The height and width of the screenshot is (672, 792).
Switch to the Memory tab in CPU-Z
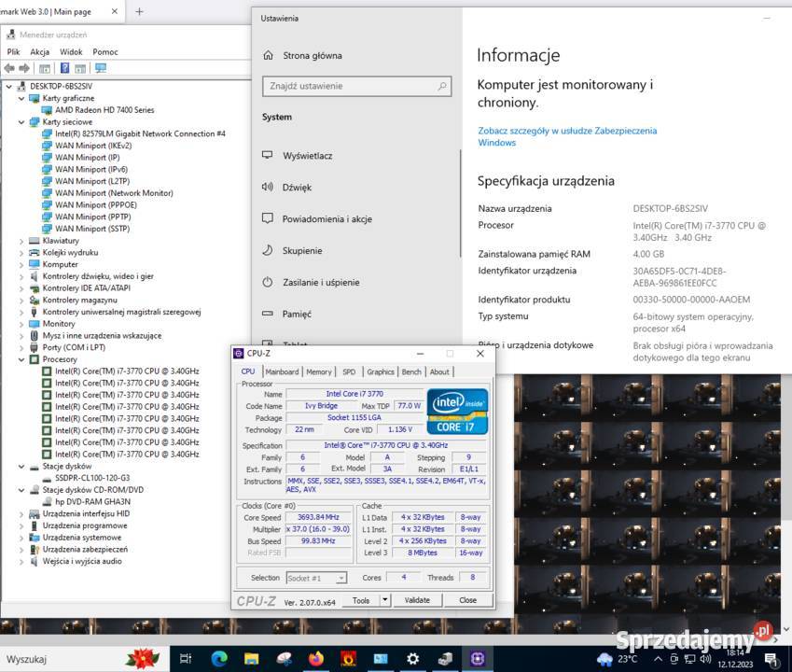[319, 371]
